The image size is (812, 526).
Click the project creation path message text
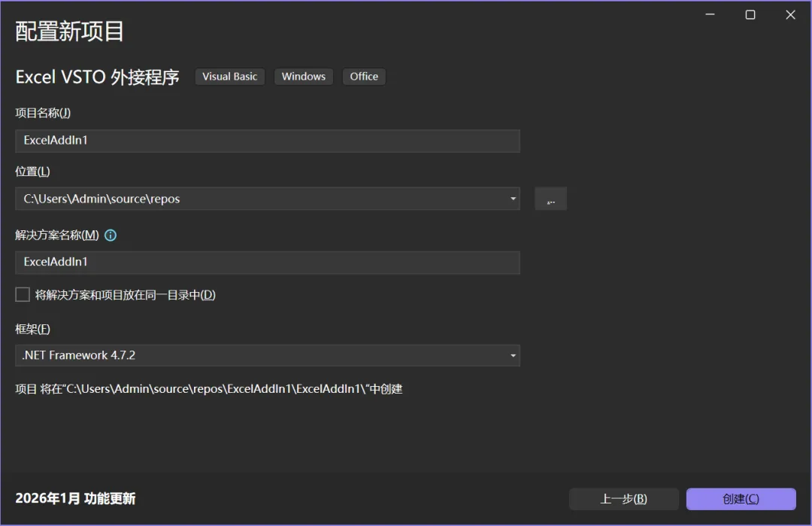[x=209, y=389]
